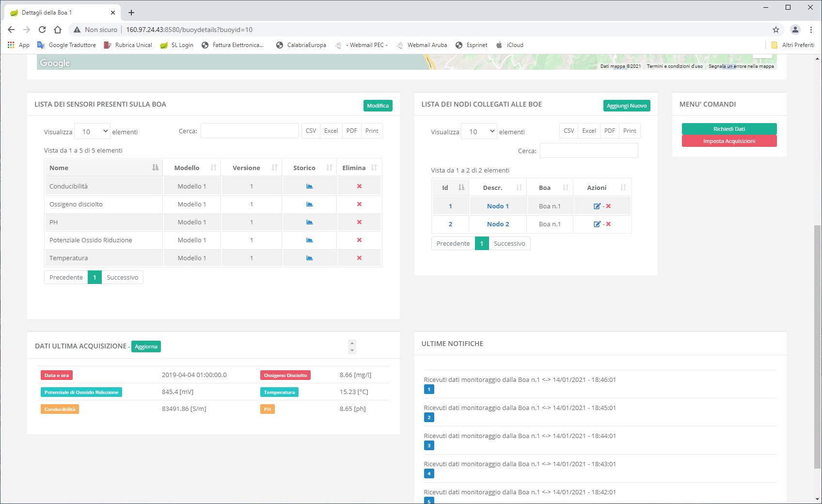Click the page vertical scrollbar thumb
822x504 pixels.
pos(818,346)
